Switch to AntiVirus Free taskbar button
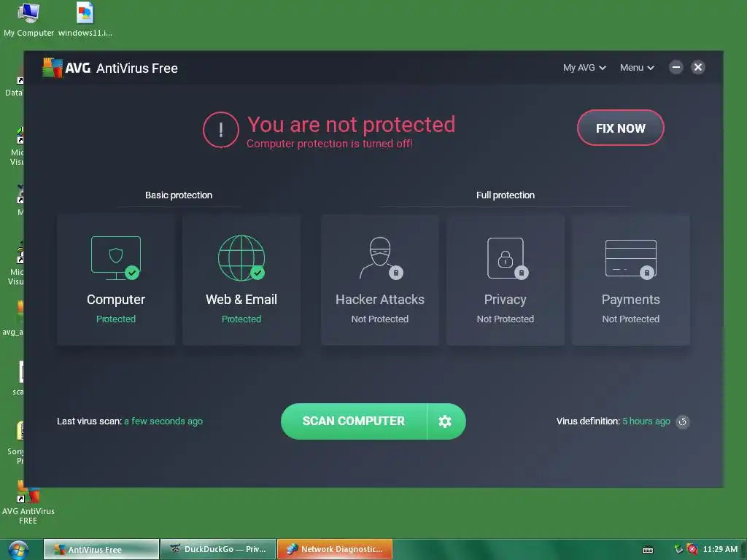 point(101,550)
